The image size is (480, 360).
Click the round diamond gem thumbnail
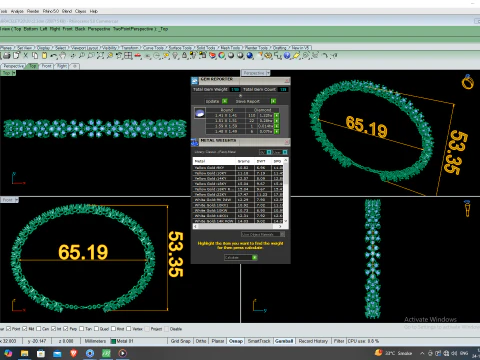tap(200, 113)
